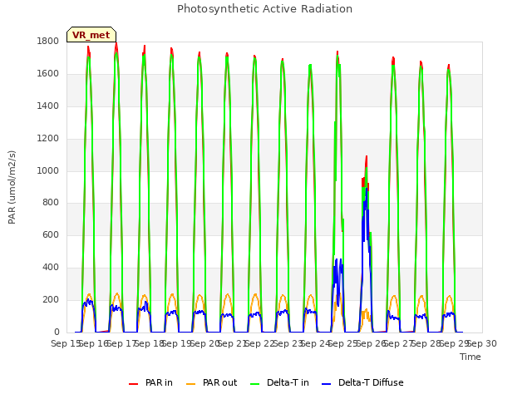Click the y-axis label PAR (umol/m2/s)
532x399 pixels.
[12, 187]
